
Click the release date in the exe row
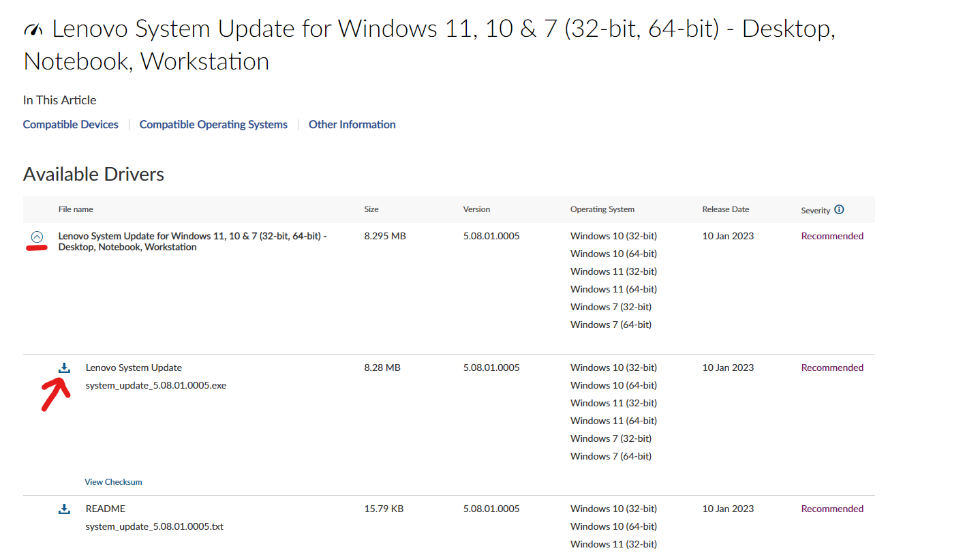[729, 367]
